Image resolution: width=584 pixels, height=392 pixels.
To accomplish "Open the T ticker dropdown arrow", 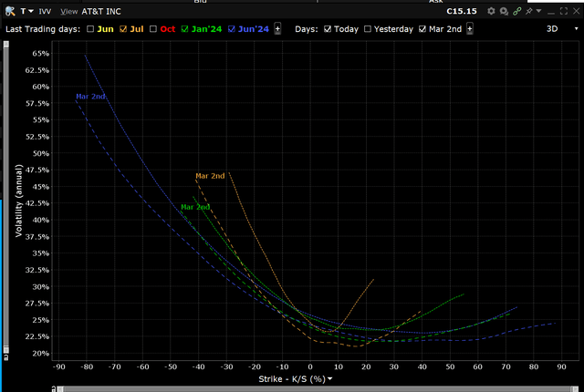I will coord(30,12).
